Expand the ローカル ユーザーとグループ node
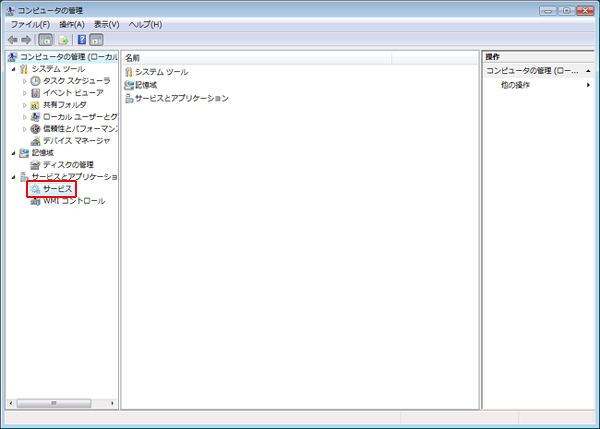Screen dimensions: 600x429 24,117
